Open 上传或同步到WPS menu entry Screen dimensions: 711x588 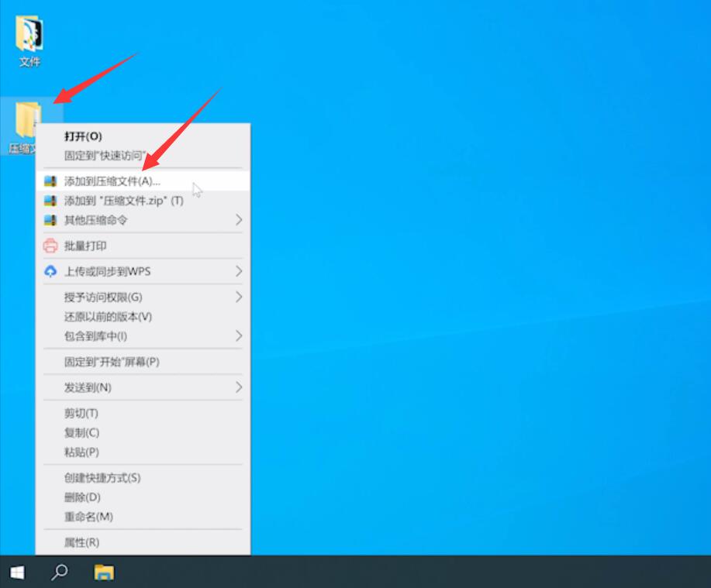click(x=143, y=271)
